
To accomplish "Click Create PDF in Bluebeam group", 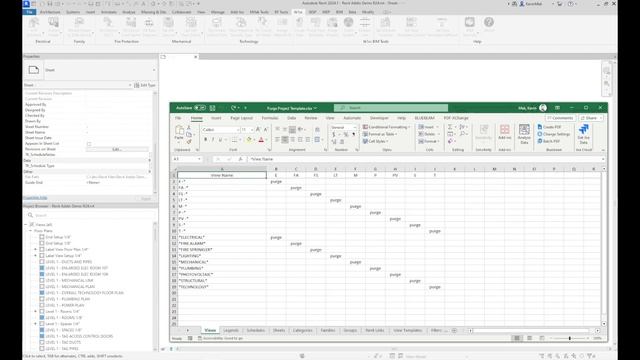I will (x=549, y=127).
